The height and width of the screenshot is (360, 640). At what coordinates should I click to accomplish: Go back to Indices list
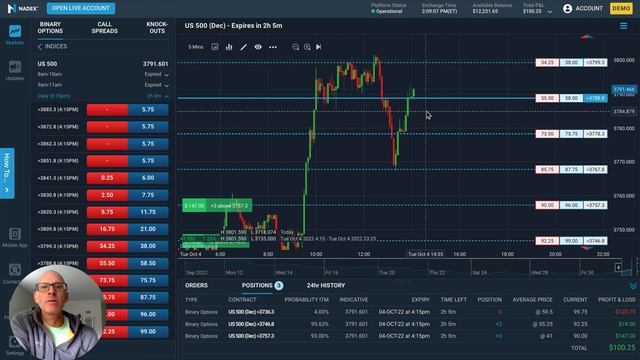point(52,47)
